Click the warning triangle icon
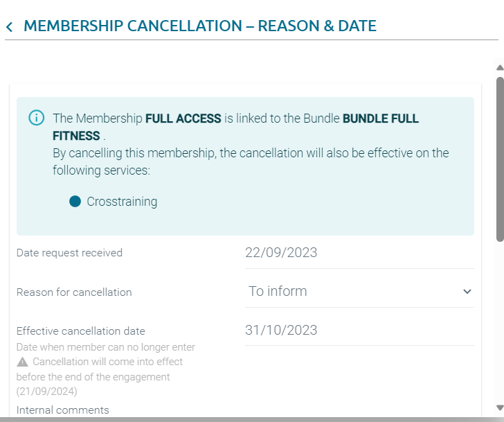 pyautogui.click(x=23, y=362)
